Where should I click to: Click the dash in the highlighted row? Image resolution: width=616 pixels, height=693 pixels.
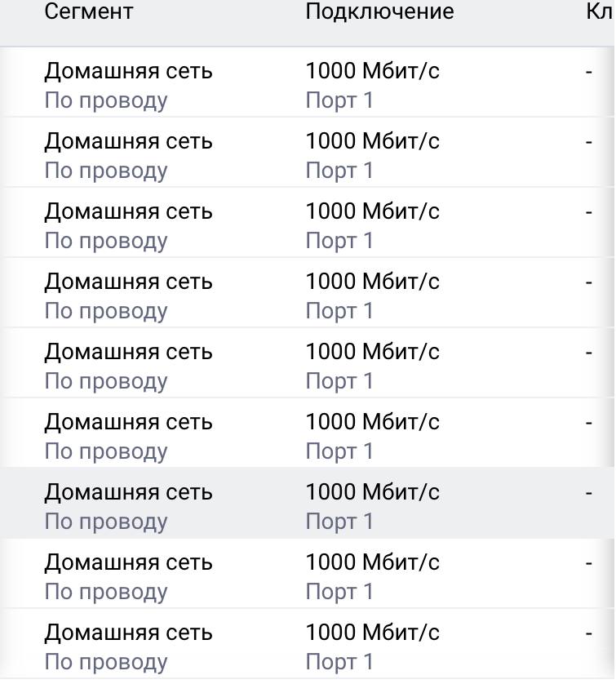[588, 493]
